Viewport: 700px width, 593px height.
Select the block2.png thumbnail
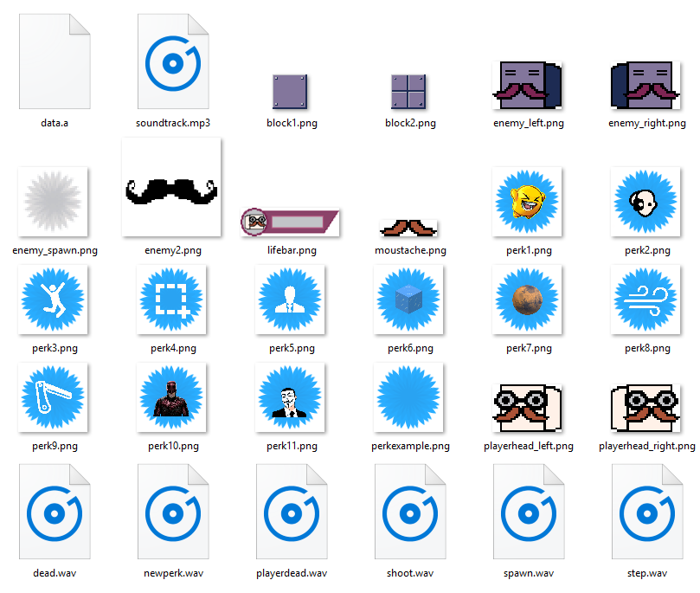[408, 92]
